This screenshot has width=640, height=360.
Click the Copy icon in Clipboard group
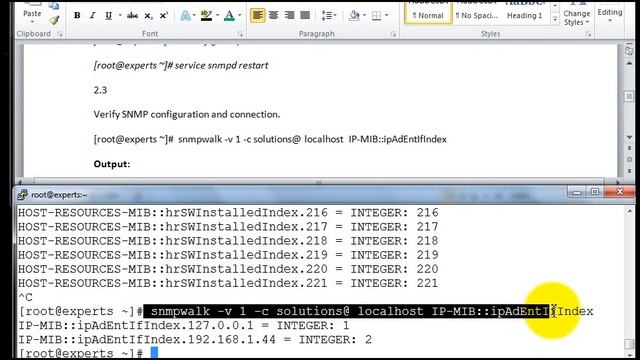coord(54,5)
